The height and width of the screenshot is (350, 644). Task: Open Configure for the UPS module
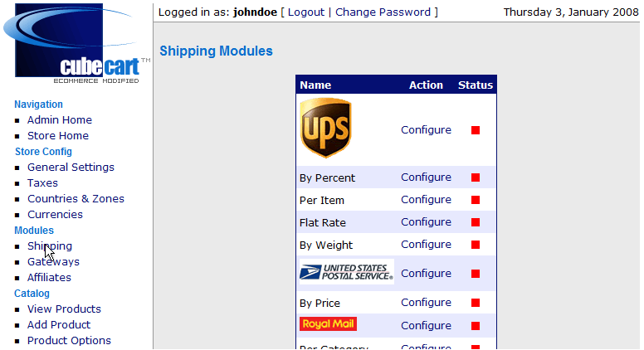click(426, 129)
